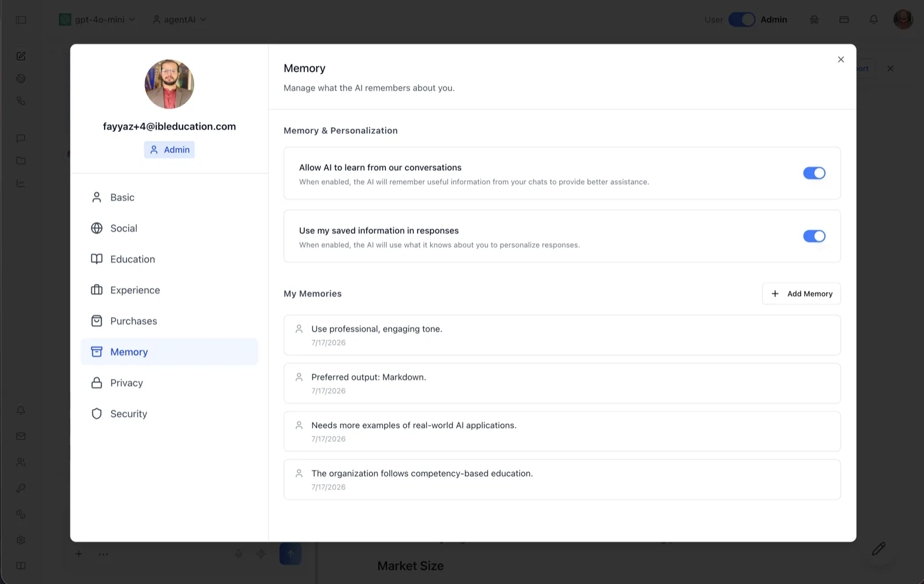Click the send arrow button in chat
The width and height of the screenshot is (924, 584).
(290, 554)
